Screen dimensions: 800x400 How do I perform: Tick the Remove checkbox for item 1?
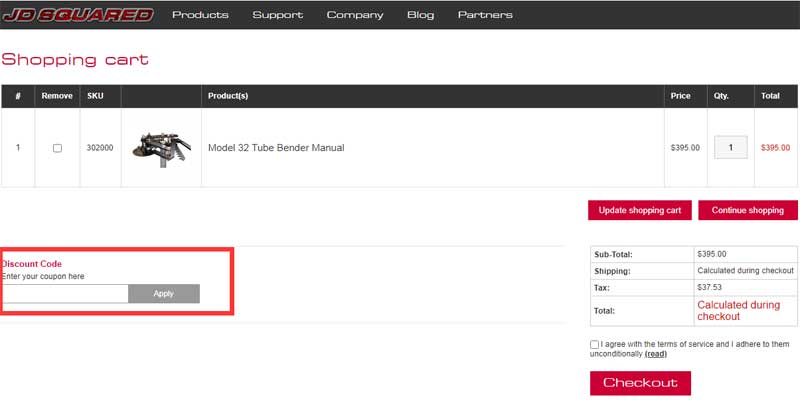[57, 148]
